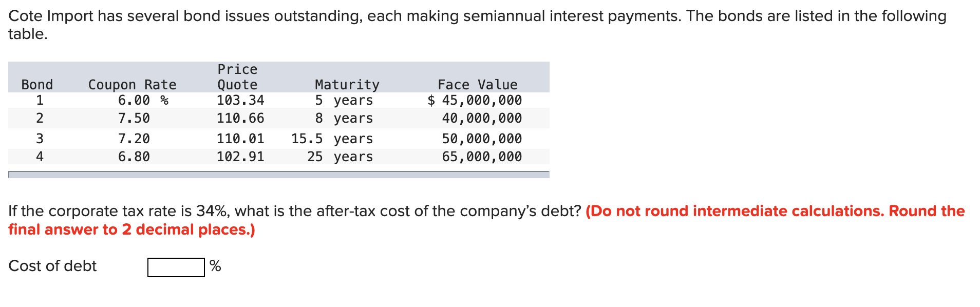Click the Cost of debt label text
980x307 pixels.
(x=52, y=266)
